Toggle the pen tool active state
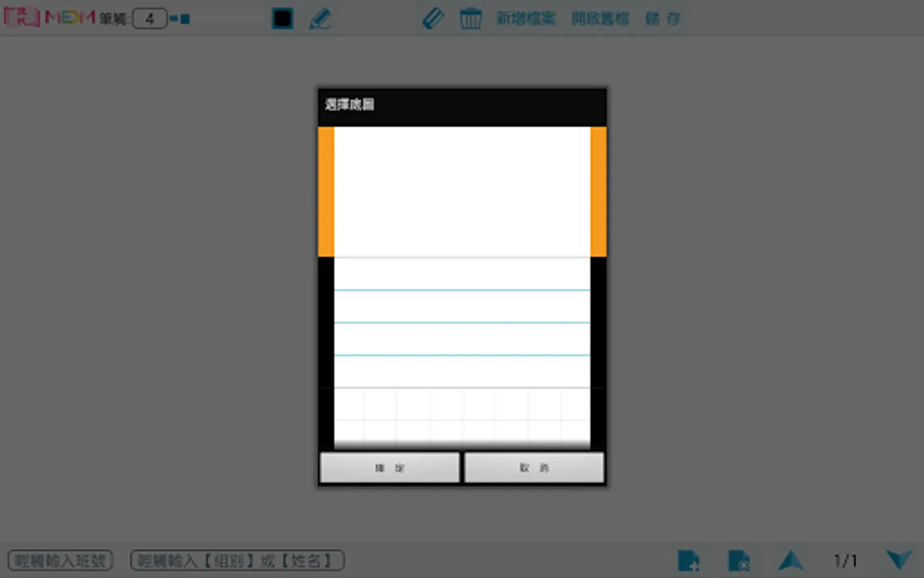 point(319,19)
